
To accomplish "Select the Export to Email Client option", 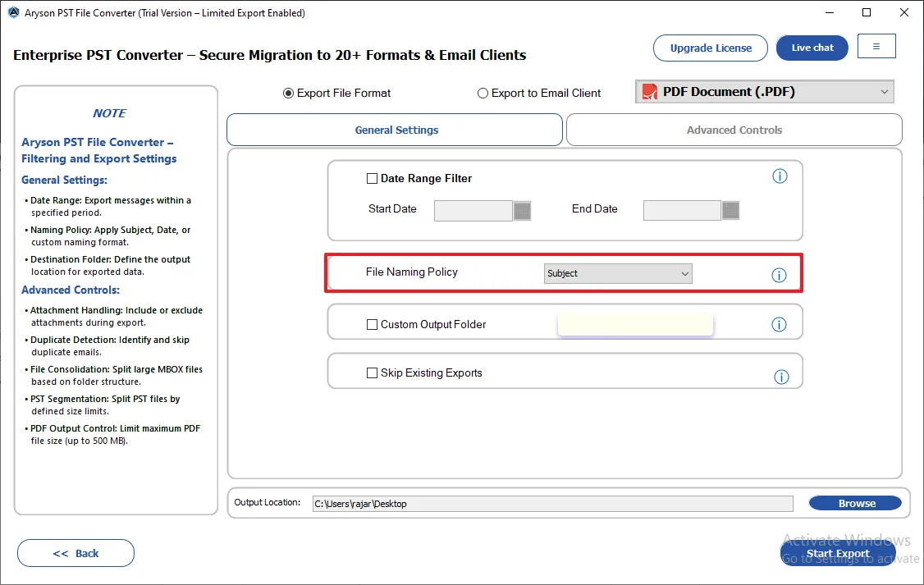I will tap(483, 93).
